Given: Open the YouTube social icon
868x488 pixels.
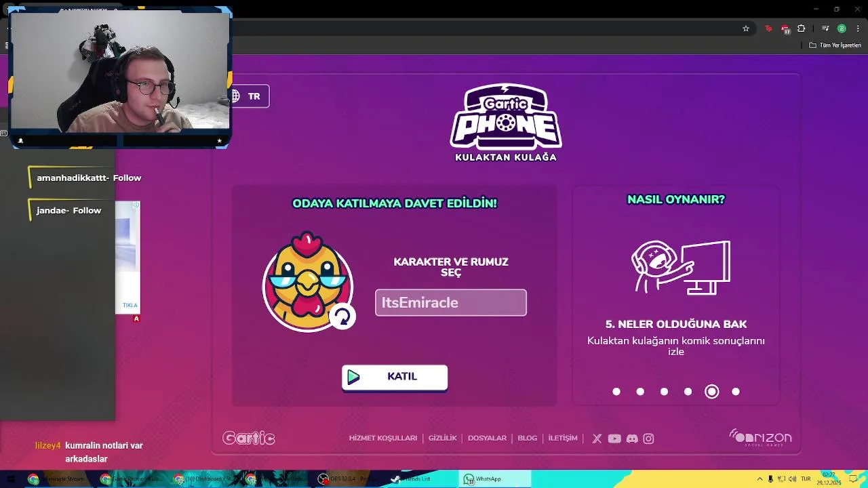Looking at the screenshot, I should tap(614, 439).
